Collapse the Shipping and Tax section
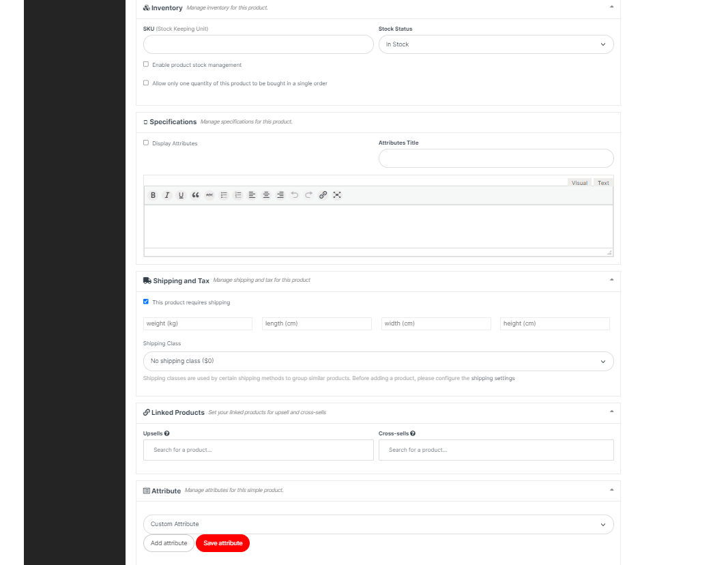The width and height of the screenshot is (728, 565). (x=611, y=280)
